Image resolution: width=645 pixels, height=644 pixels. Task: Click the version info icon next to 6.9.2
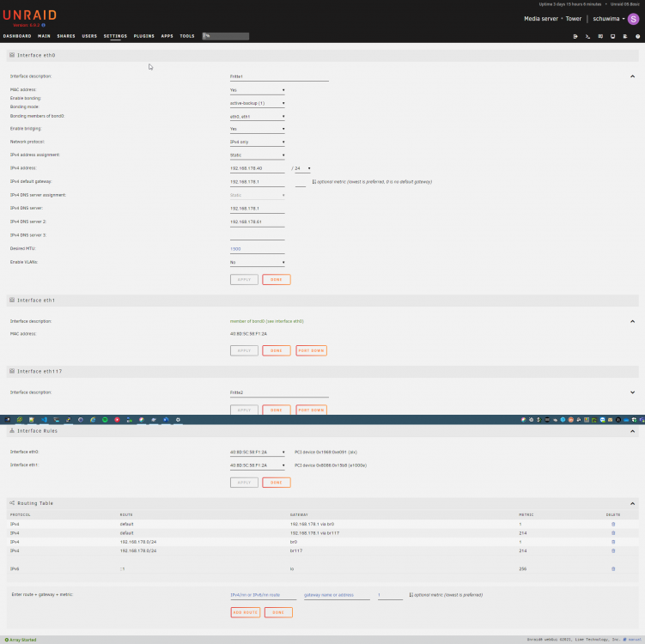point(43,25)
